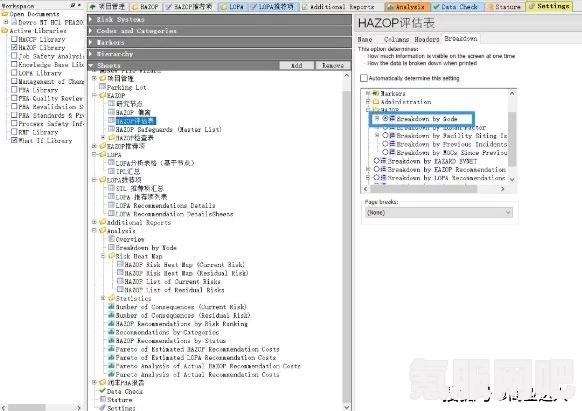The height and width of the screenshot is (411, 582).
Task: Switch to the Headers tab
Action: pos(426,39)
